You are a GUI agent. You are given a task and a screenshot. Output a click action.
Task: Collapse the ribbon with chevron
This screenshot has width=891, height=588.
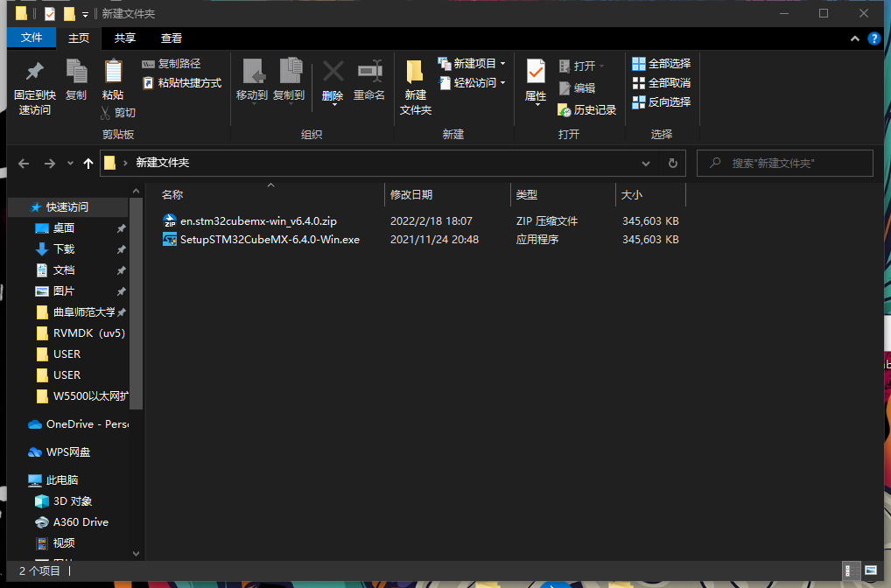pyautogui.click(x=854, y=38)
